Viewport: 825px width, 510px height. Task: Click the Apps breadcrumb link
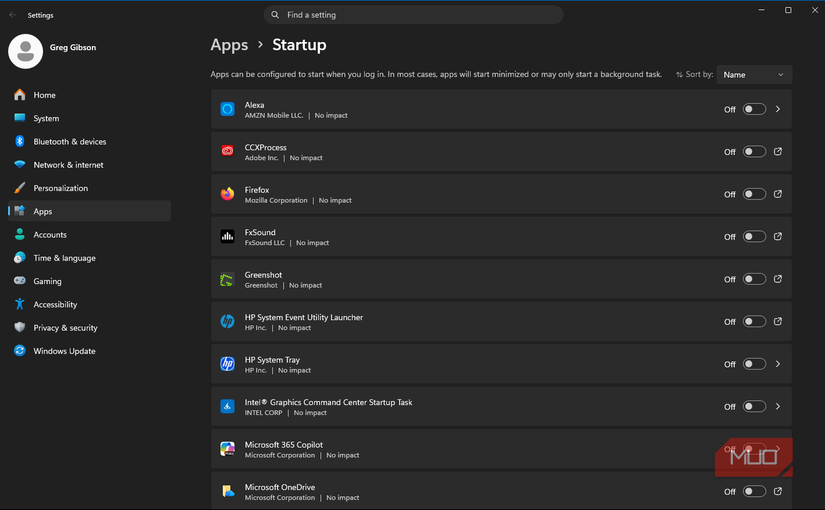tap(229, 45)
